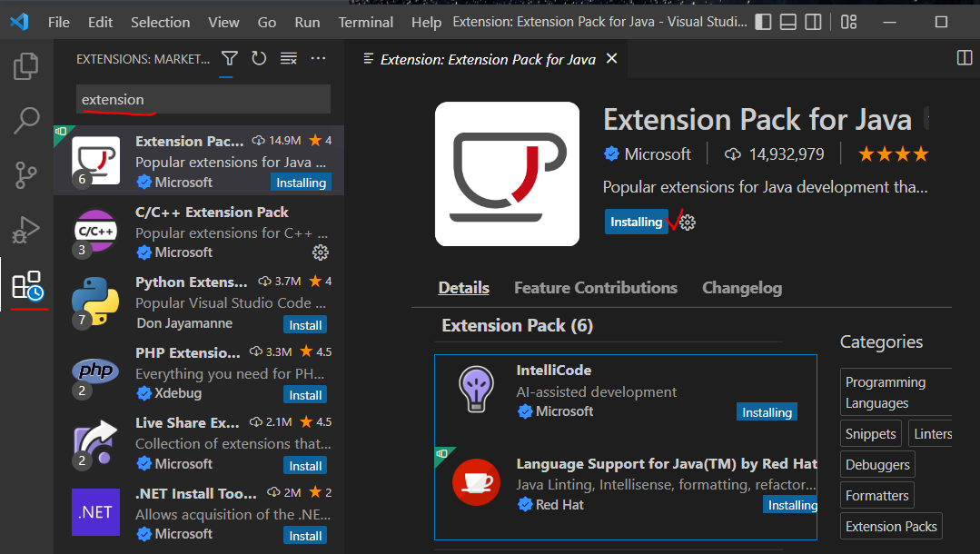
Task: Install the Live Share Extension Pack
Action: [305, 466]
